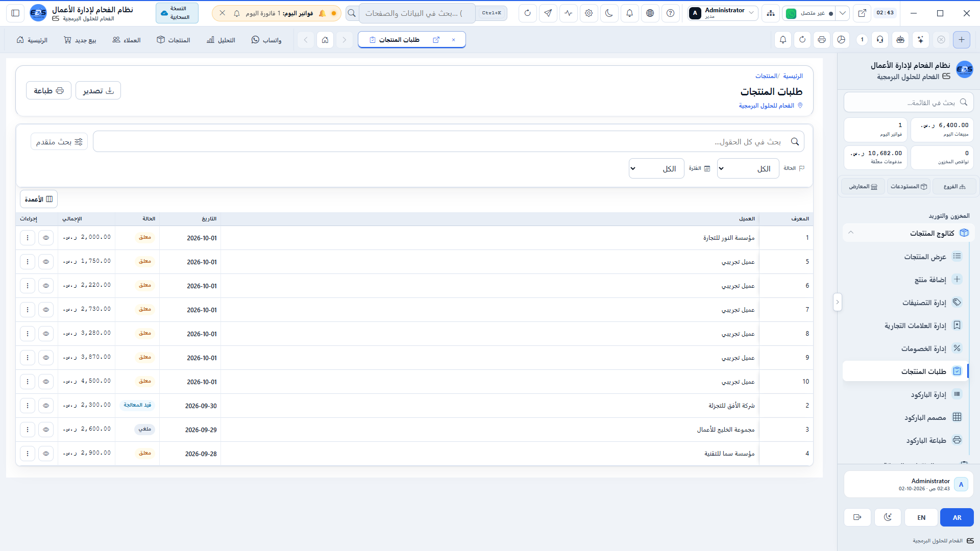Image resolution: width=980 pixels, height=551 pixels.
Task: Add a new tab with the plus icon
Action: coord(962,40)
